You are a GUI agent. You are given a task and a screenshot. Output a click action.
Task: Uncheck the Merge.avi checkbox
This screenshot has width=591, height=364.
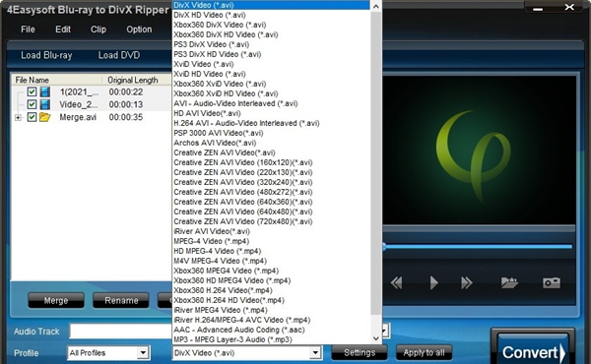click(32, 117)
